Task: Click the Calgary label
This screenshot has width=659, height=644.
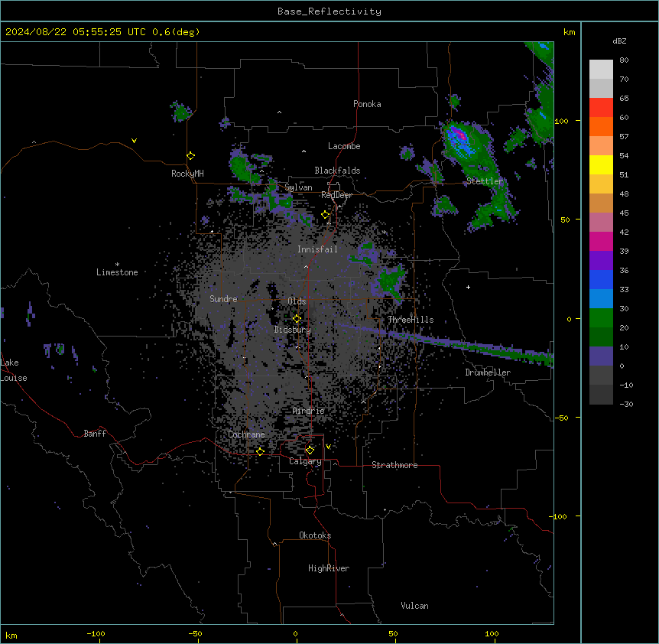Action: [x=305, y=461]
